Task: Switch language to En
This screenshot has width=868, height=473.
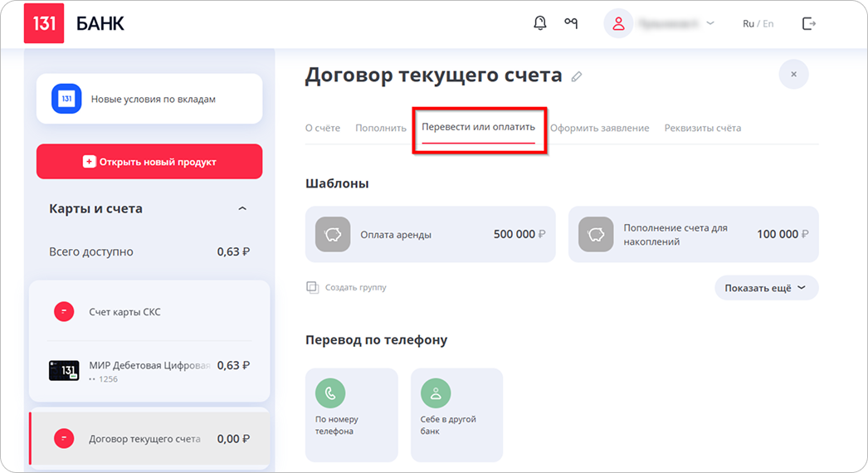Action: click(768, 23)
